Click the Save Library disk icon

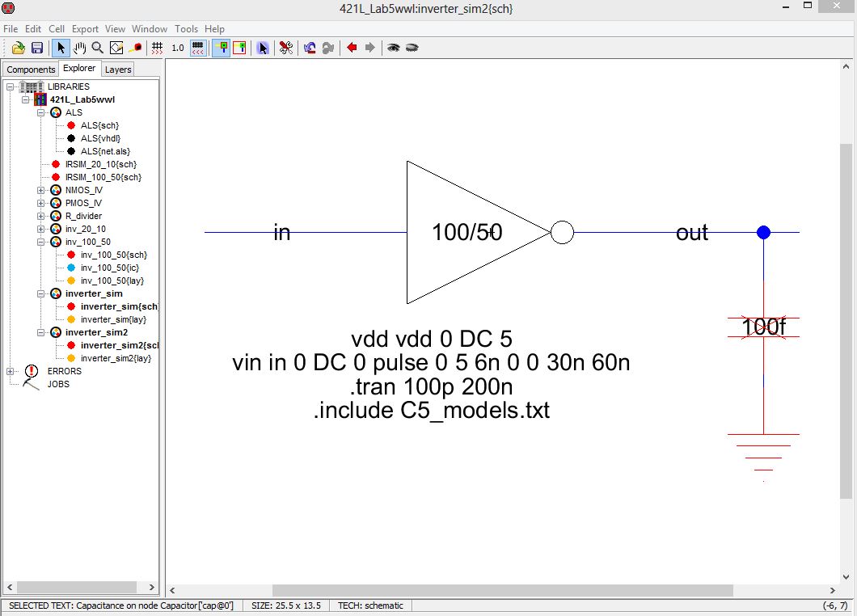pyautogui.click(x=36, y=48)
